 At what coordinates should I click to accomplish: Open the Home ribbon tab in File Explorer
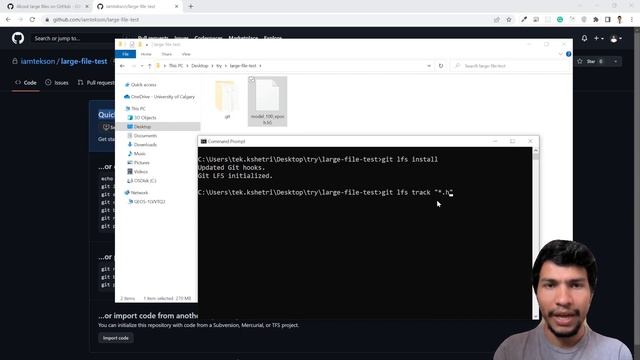(x=146, y=54)
